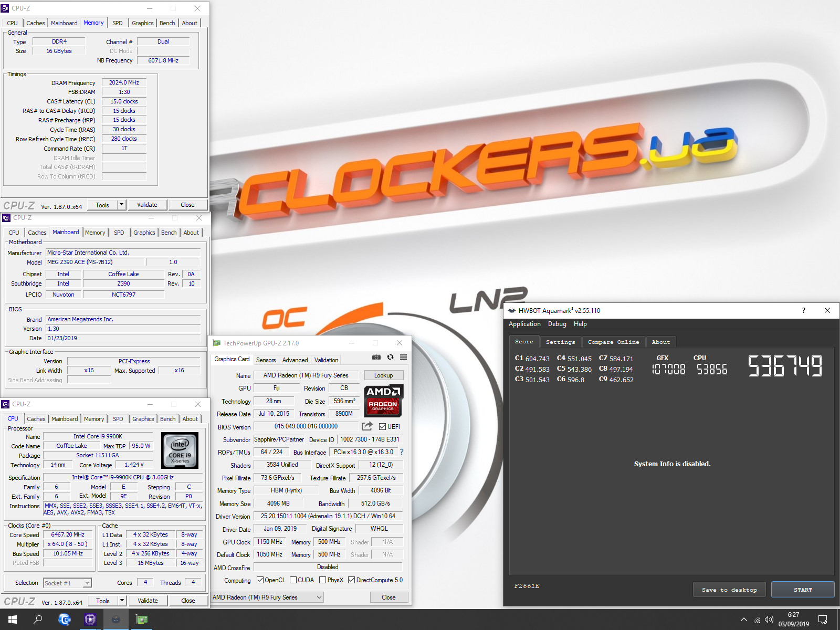840x630 pixels.
Task: Open the Socket #1 selection dropdown
Action: pos(67,583)
